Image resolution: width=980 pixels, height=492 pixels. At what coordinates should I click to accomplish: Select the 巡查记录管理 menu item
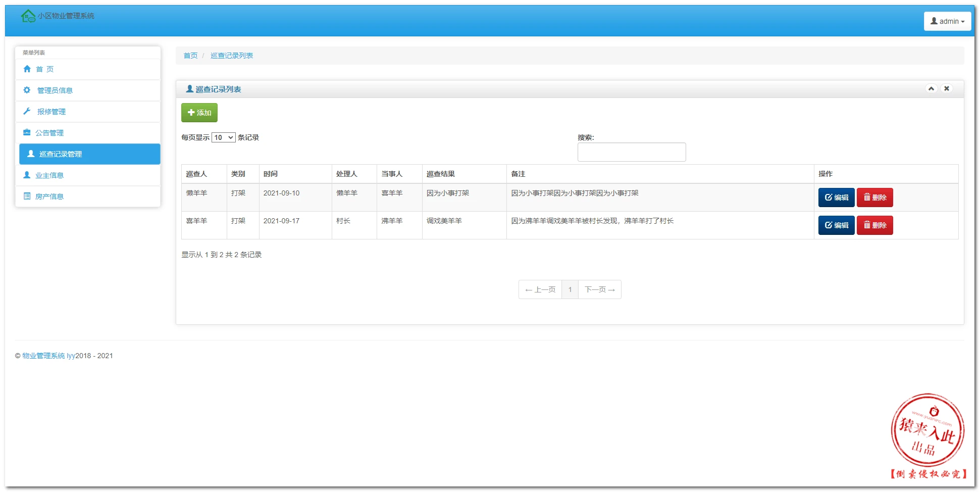click(x=90, y=154)
